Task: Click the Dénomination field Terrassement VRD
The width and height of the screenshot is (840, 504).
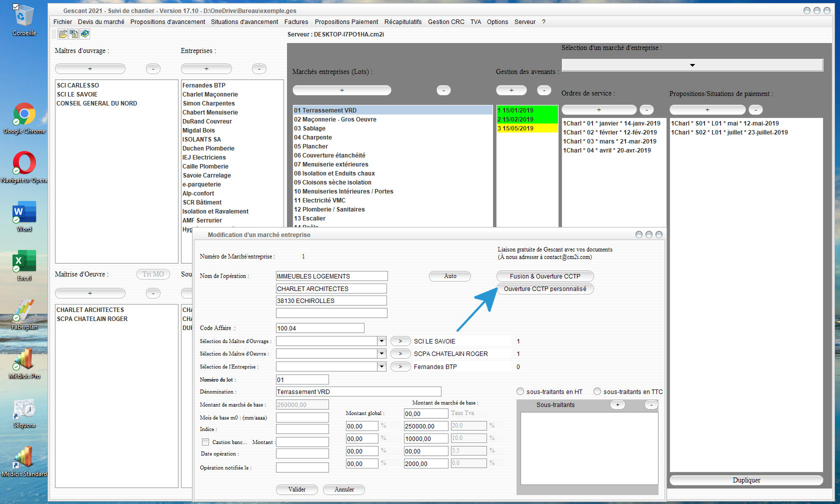Action: pos(358,391)
